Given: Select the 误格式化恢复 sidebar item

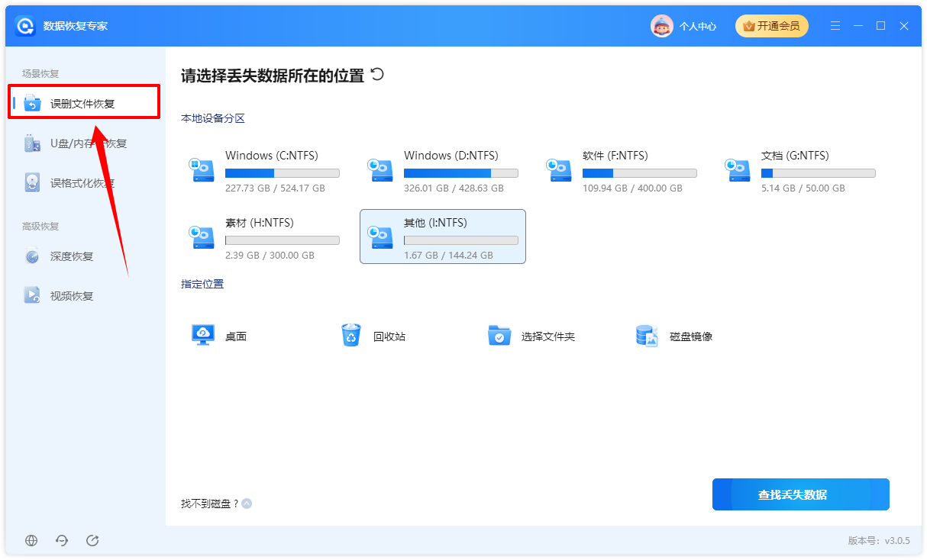Looking at the screenshot, I should (x=84, y=183).
